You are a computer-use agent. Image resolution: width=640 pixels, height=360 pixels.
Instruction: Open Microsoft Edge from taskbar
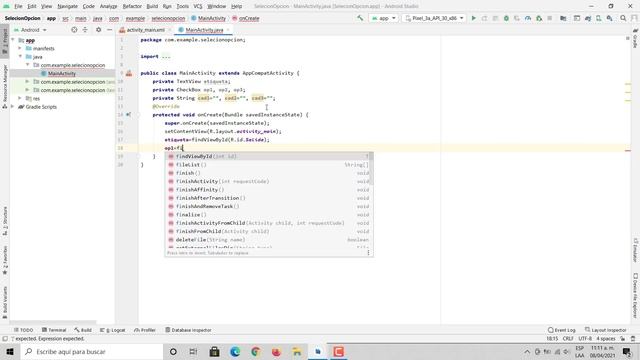coord(235,351)
